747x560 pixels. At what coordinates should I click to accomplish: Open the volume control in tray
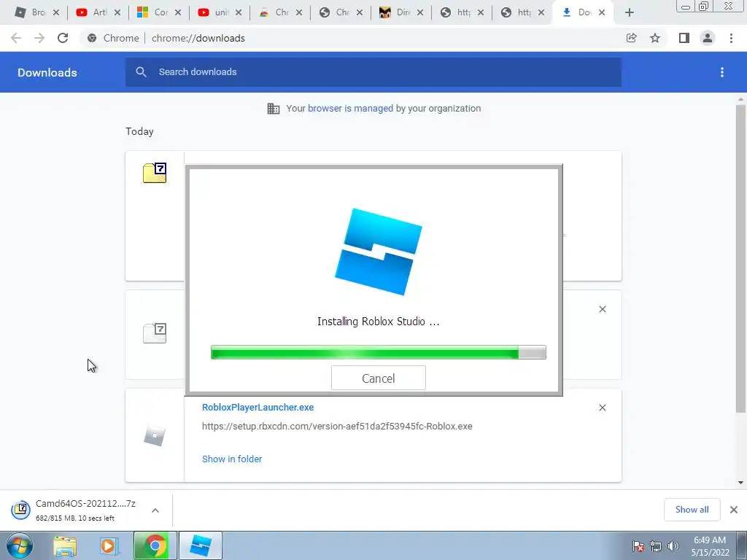(x=673, y=546)
